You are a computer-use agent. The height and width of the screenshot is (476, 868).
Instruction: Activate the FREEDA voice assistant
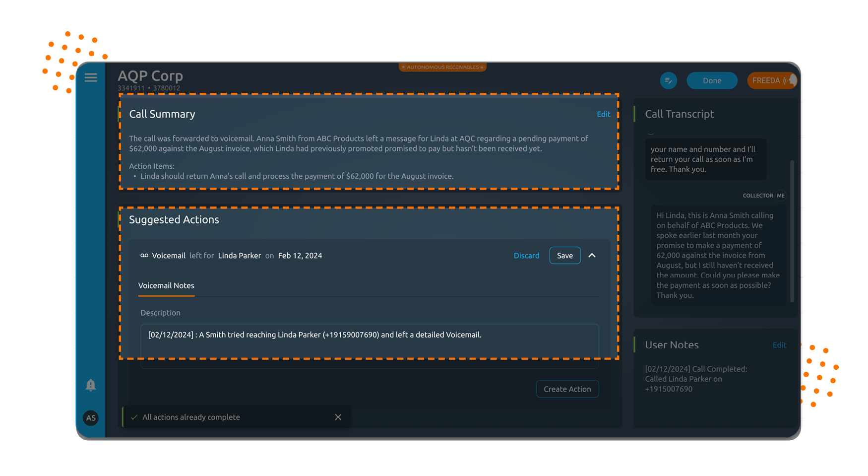coord(769,80)
